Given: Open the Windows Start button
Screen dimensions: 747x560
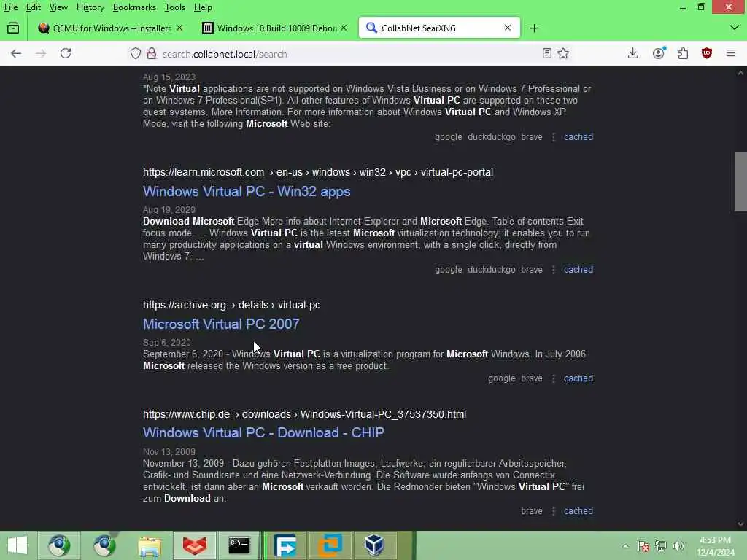Looking at the screenshot, I should 18,545.
